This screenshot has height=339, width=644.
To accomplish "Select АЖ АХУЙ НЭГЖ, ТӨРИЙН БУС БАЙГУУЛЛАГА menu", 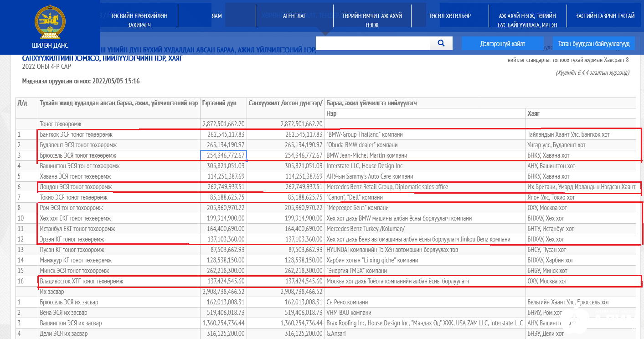I will pos(527,20).
